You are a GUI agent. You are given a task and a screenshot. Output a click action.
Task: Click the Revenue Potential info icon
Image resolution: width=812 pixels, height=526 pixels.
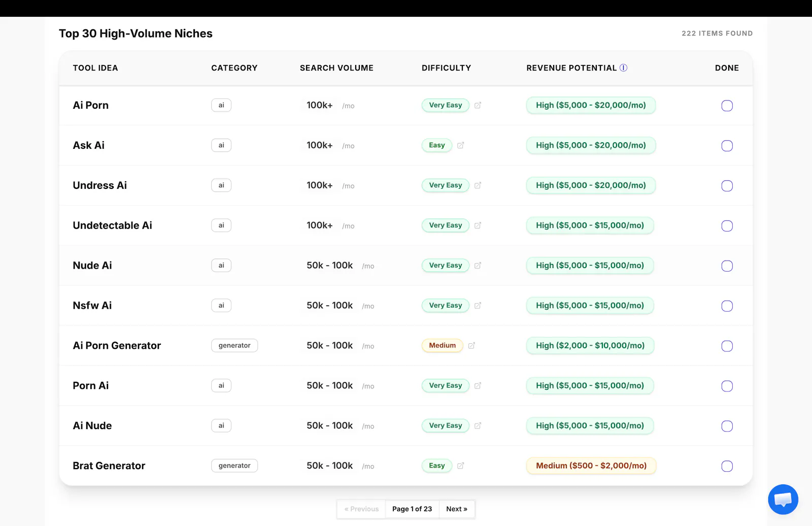(x=623, y=68)
